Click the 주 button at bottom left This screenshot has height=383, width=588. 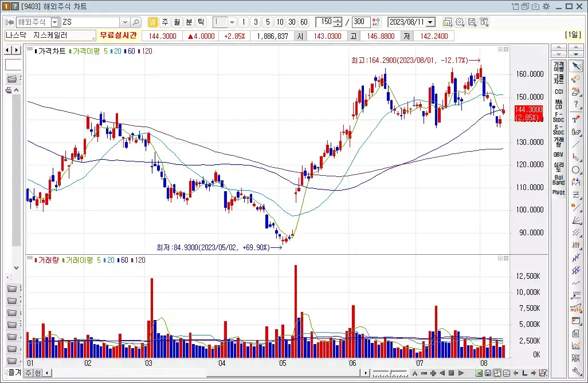(29, 373)
